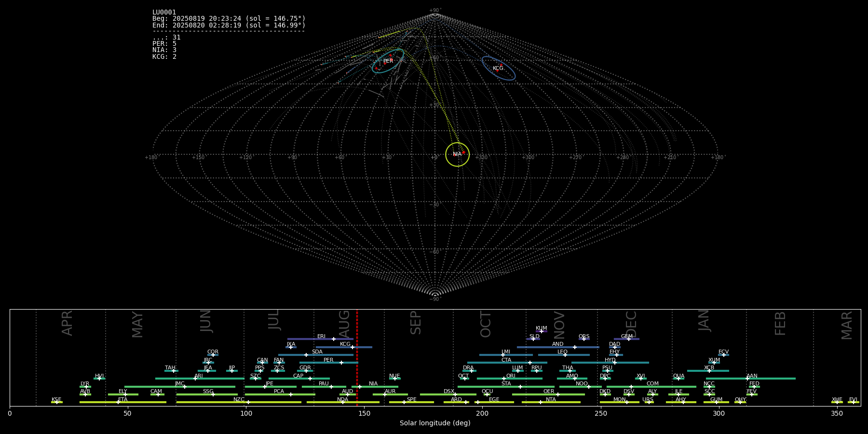868x434 pixels.
Task: Click the NTA shower label
Action: tap(551, 400)
